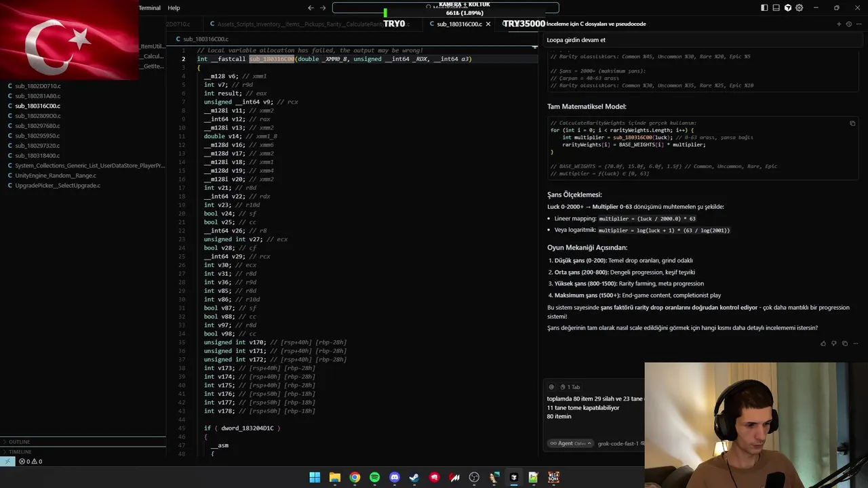The width and height of the screenshot is (868, 488).
Task: Click the chat title 'İnceleme için C dosyaları'
Action: 596,24
